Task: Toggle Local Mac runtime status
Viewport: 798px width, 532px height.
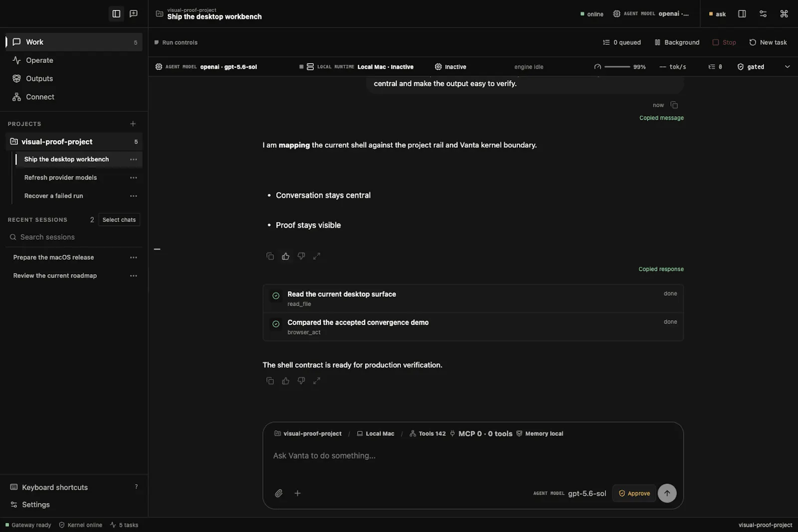Action: click(x=356, y=67)
